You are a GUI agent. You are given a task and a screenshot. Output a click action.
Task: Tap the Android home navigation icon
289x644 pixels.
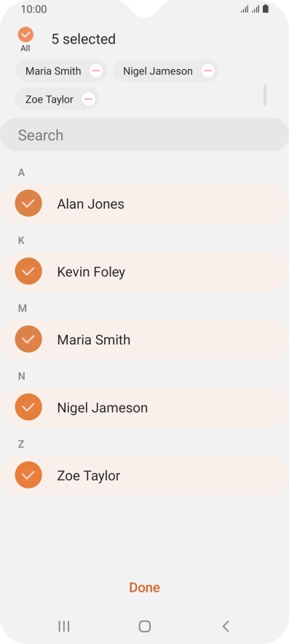pos(145,626)
